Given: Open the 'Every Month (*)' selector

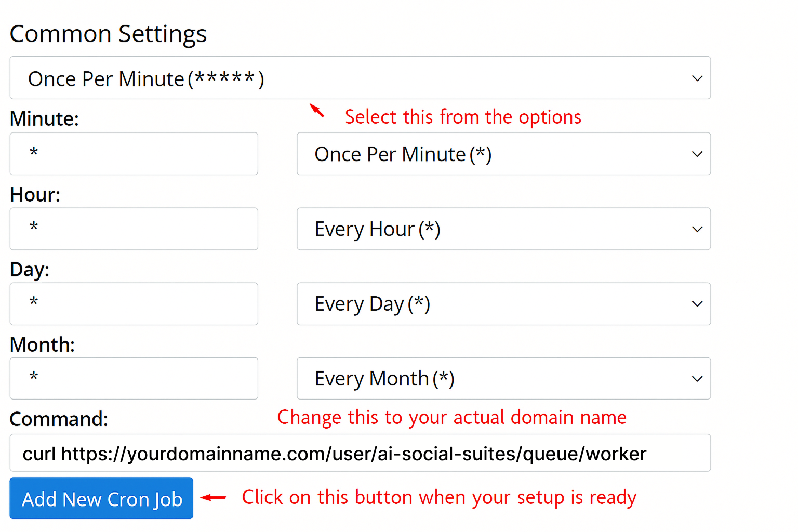Looking at the screenshot, I should (x=503, y=379).
